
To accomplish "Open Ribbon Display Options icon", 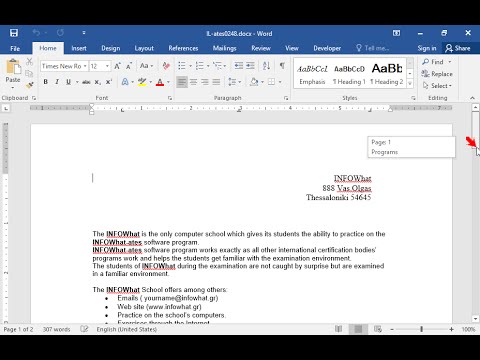I will pyautogui.click(x=396, y=33).
